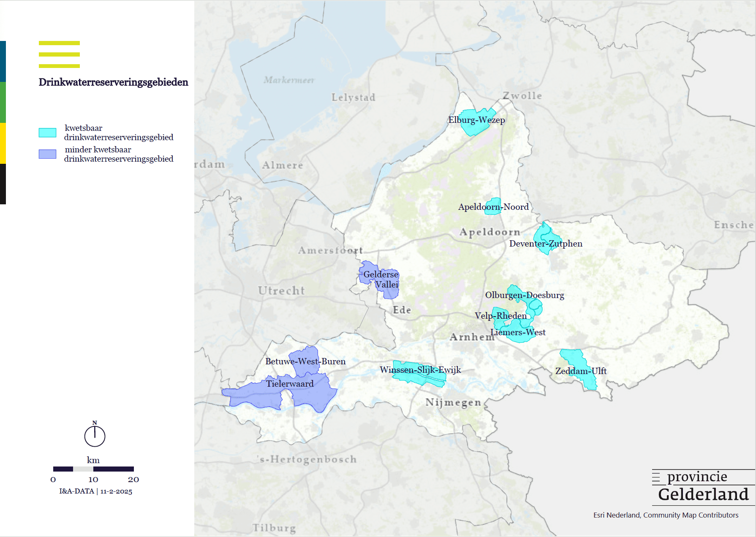Click the small three-line icon beside 'provincie'
Image resolution: width=756 pixels, height=537 pixels.
click(656, 477)
